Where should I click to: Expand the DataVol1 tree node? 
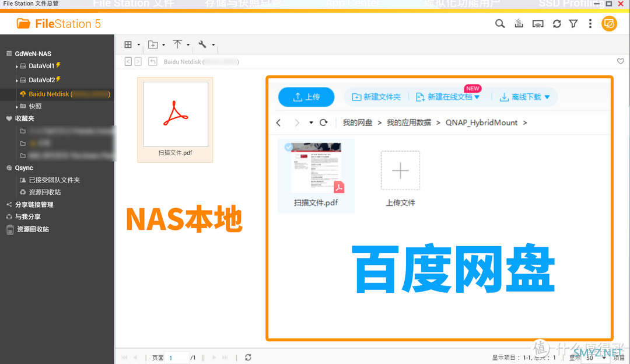coord(16,66)
